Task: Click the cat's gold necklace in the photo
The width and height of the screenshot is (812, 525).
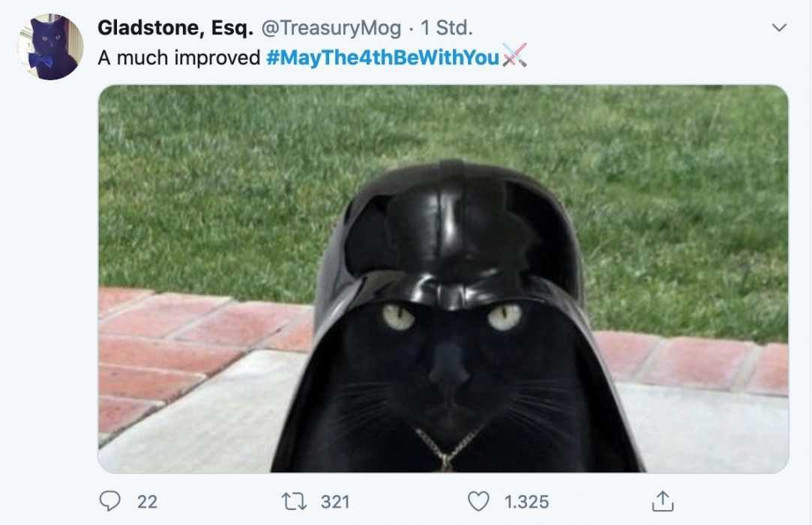Action: [x=446, y=448]
